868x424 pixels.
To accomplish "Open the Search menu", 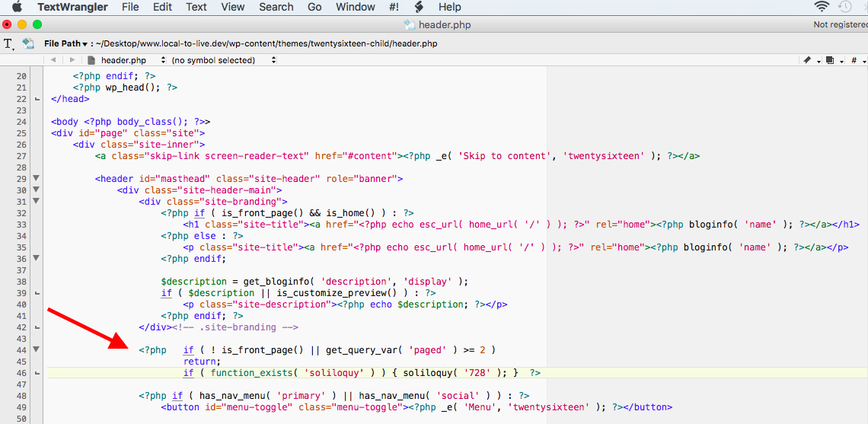I will (x=276, y=7).
